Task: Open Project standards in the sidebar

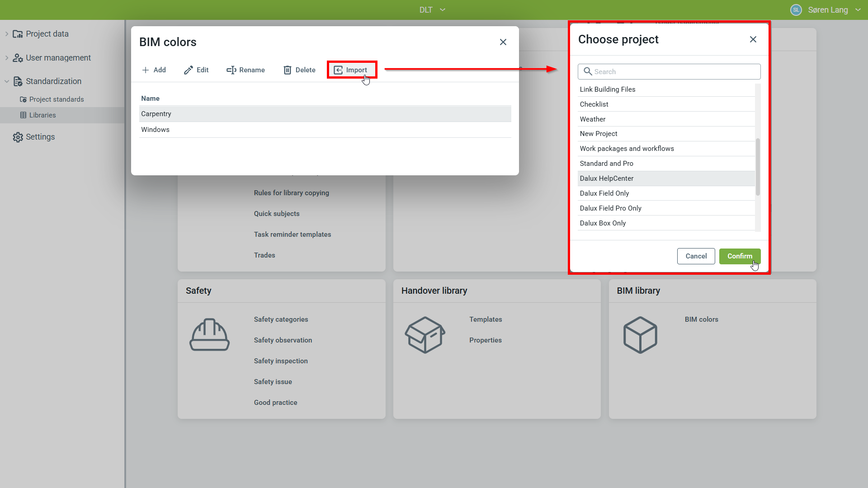Action: click(x=57, y=99)
